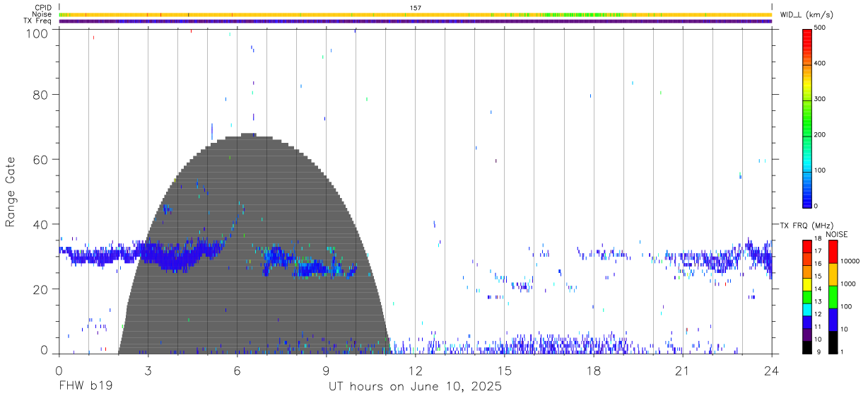Click the 17 label on the TX FRQ legend
The width and height of the screenshot is (868, 401).
pyautogui.click(x=818, y=251)
